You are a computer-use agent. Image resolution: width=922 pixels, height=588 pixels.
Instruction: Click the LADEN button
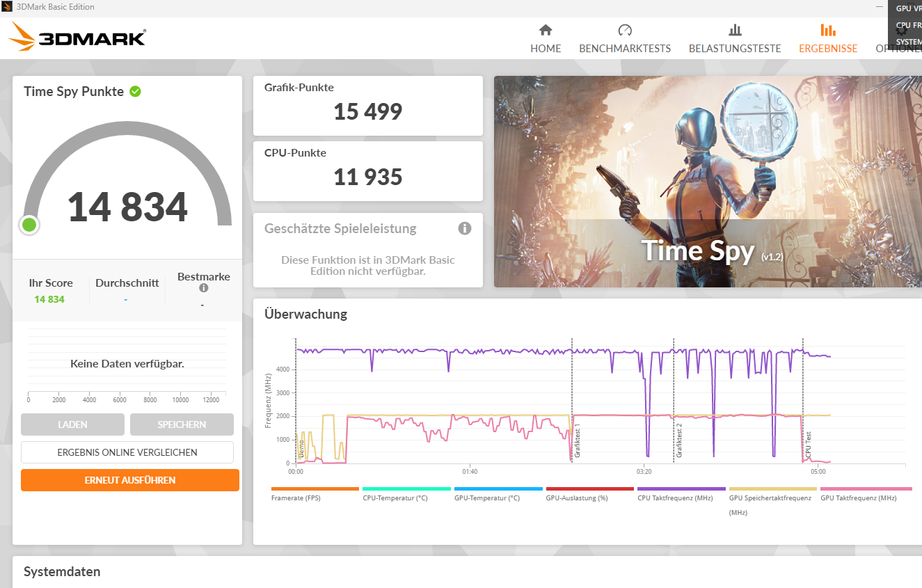[x=72, y=424]
